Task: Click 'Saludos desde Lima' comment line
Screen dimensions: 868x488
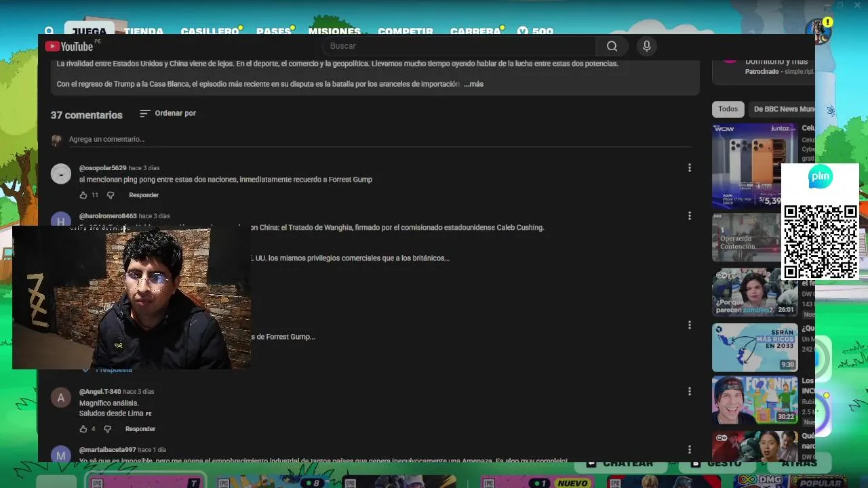Action: [115, 413]
